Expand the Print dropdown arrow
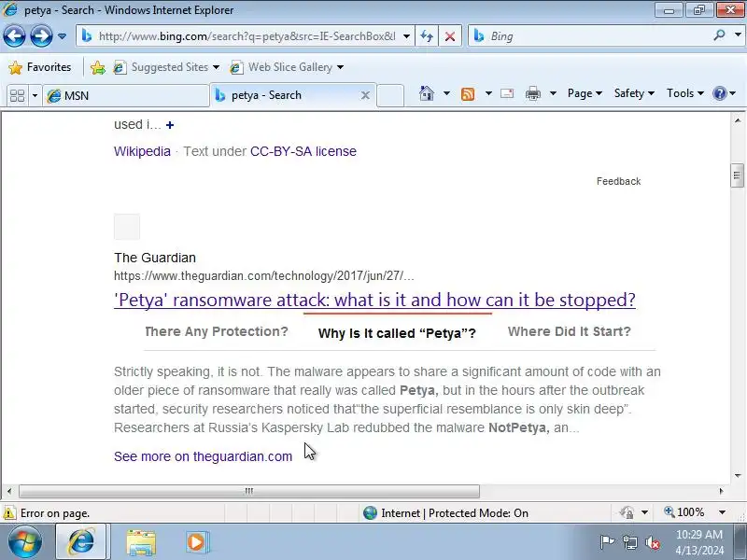The image size is (747, 560). point(553,93)
